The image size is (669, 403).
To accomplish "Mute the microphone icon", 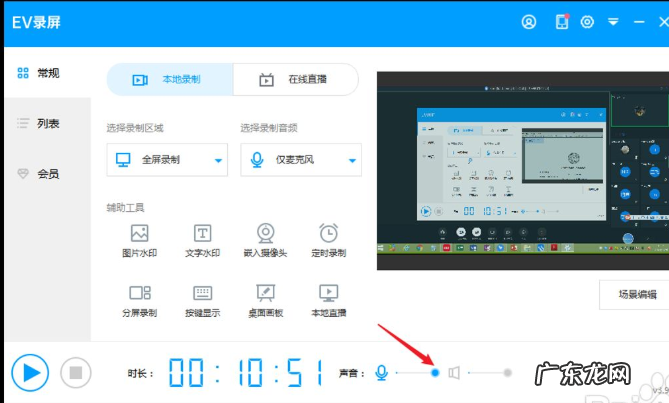I will click(381, 373).
